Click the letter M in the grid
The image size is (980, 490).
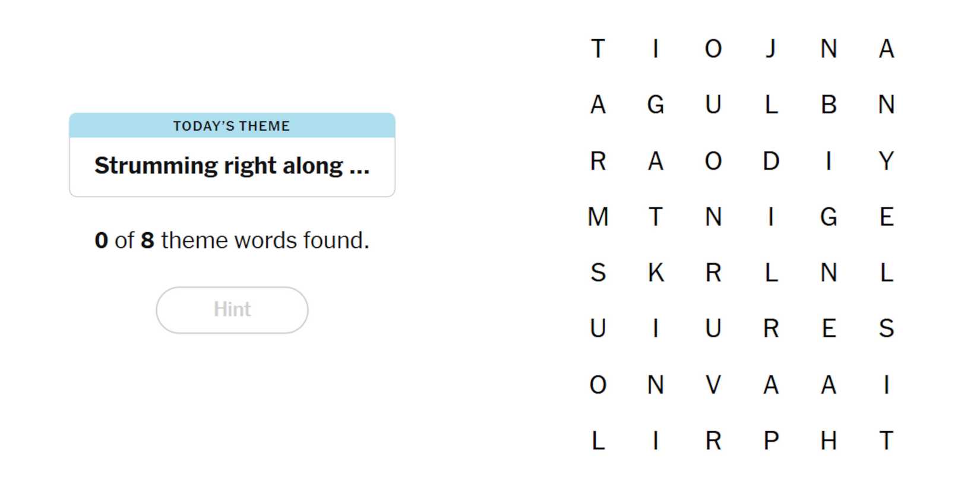[x=598, y=217]
